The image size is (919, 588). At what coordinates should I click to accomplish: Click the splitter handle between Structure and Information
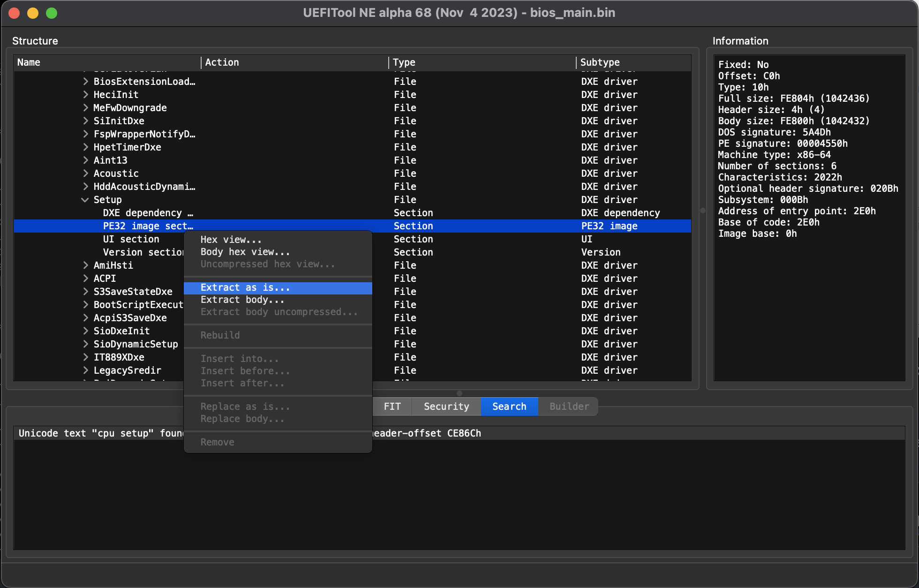coord(702,211)
